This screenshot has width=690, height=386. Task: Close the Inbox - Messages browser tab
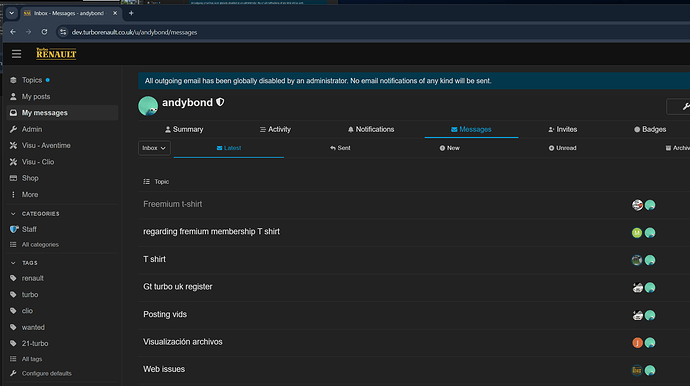tap(115, 13)
